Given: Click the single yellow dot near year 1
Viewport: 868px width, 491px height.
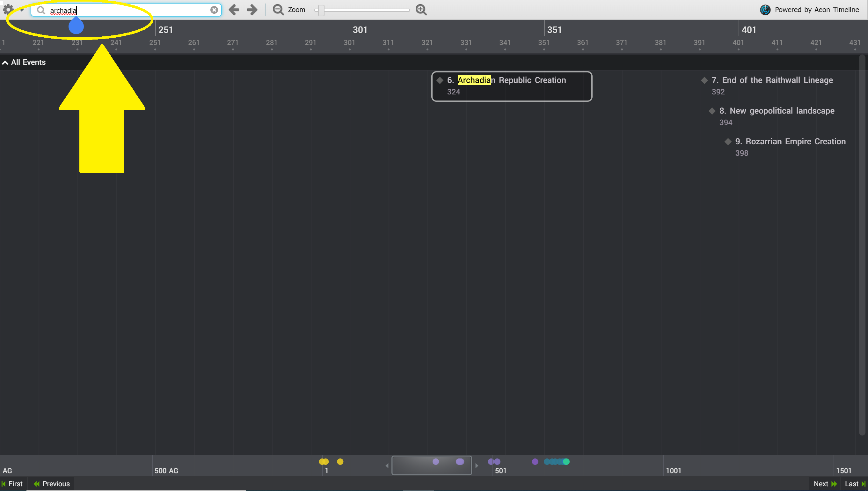Looking at the screenshot, I should coord(340,462).
